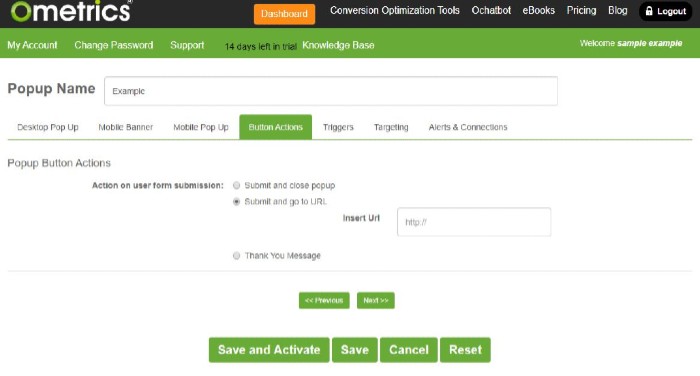Screen dimensions: 700x376
Task: Click 'Popup Button Actions' heading
Action: click(x=59, y=163)
